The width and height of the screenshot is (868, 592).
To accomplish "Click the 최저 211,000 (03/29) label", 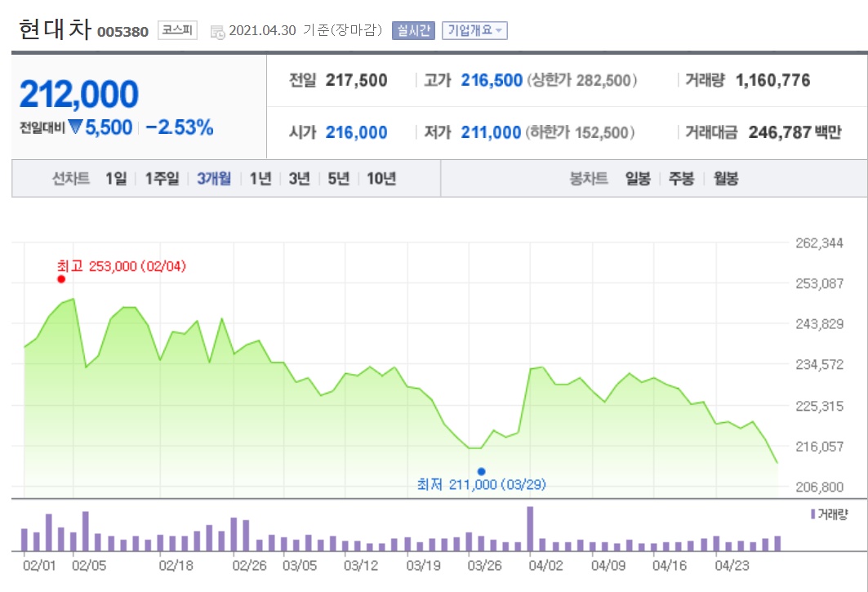I will (482, 484).
